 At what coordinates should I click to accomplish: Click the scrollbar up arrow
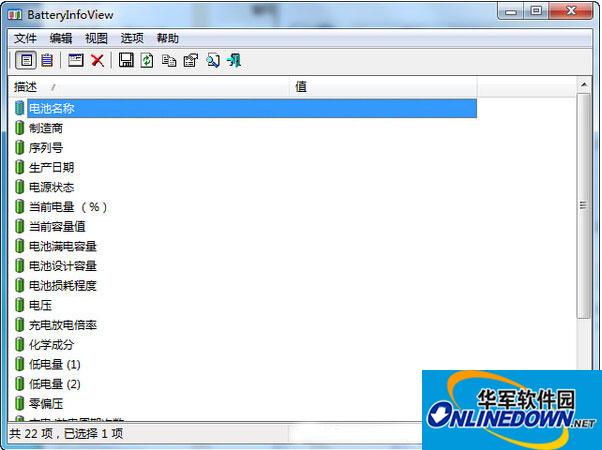pos(584,84)
